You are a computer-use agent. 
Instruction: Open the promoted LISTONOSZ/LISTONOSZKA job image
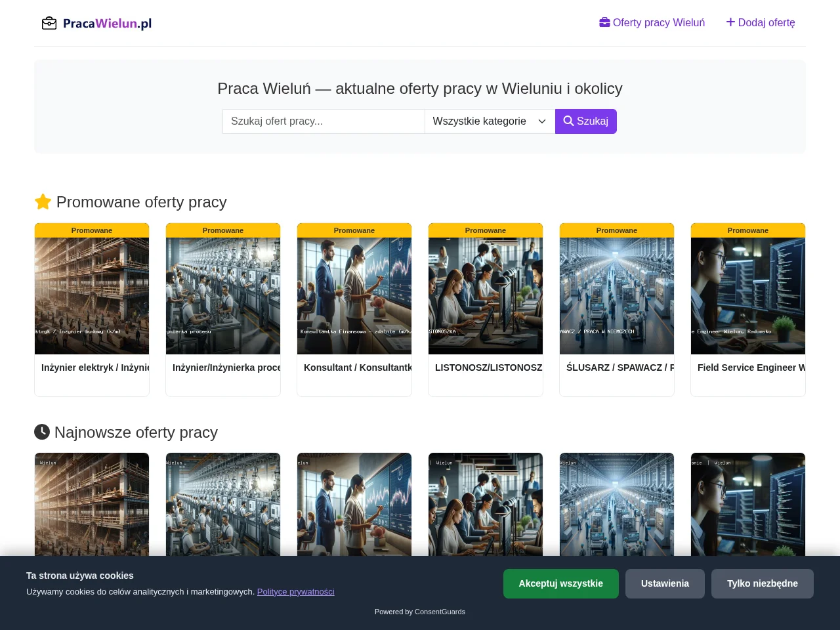coord(486,296)
